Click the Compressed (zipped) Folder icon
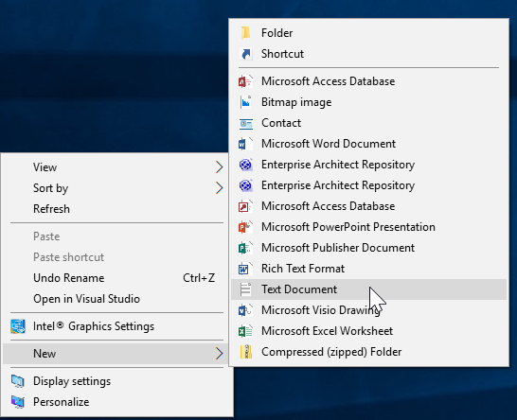 246,352
